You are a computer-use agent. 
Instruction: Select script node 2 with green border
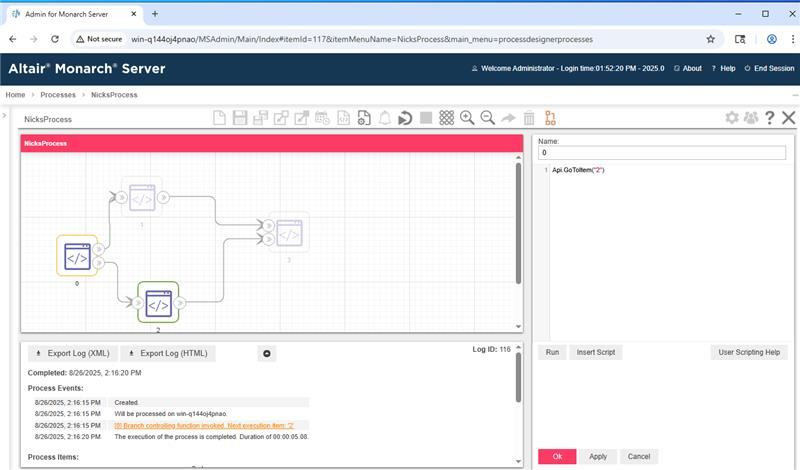coord(158,303)
